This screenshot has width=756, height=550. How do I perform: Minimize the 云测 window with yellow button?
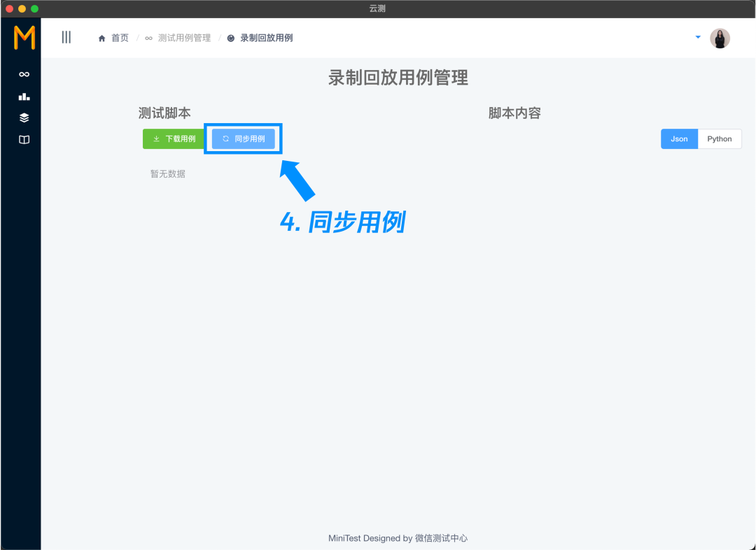(22, 8)
